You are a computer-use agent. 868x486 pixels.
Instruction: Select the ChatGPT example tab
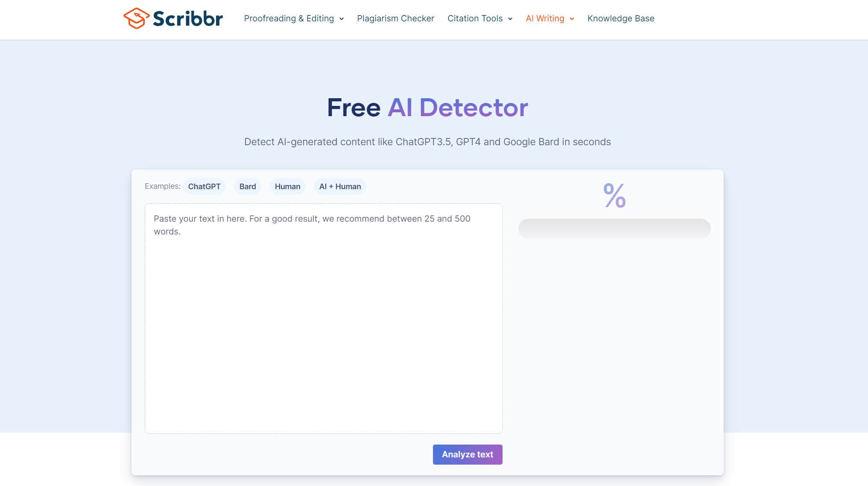205,186
